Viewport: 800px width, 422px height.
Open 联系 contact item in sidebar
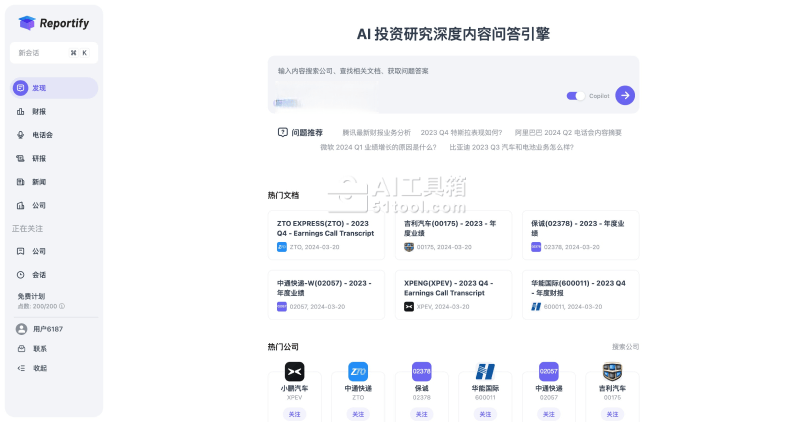click(38, 349)
